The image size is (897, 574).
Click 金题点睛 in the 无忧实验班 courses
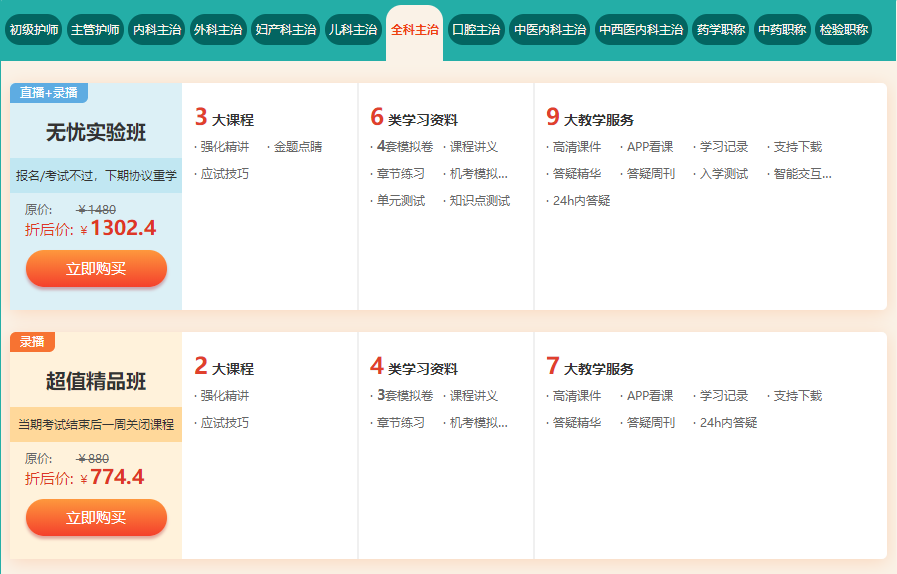[x=297, y=147]
